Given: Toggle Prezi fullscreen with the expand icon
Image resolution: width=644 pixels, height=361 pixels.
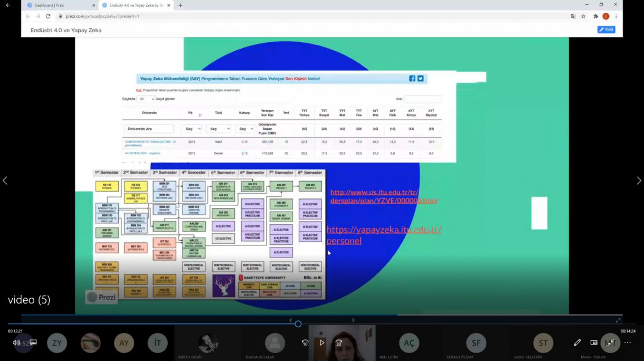Looking at the screenshot, I should (618, 320).
